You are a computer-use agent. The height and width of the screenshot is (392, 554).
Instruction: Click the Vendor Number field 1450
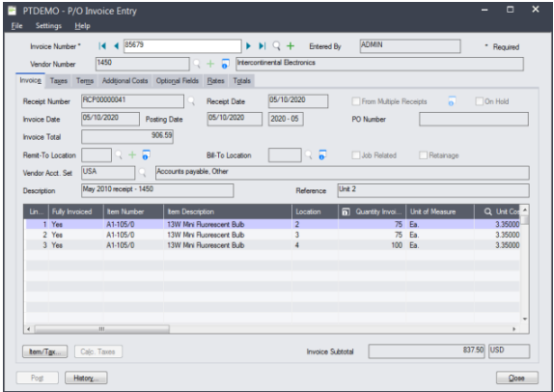coord(143,64)
